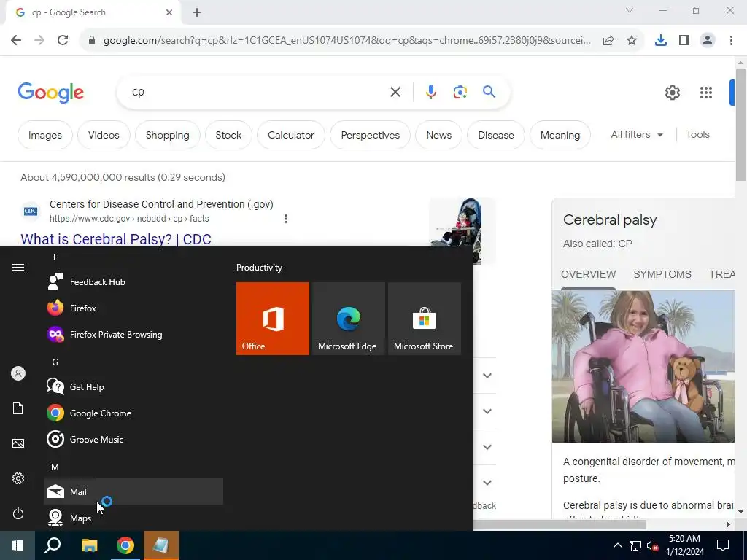Click the Chrome address bar URL

(347, 41)
